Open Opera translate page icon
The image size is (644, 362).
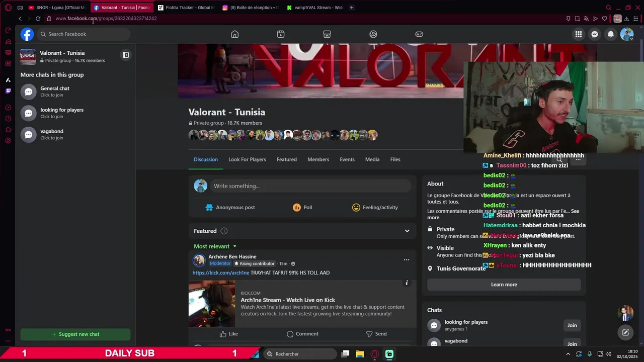pos(586,19)
